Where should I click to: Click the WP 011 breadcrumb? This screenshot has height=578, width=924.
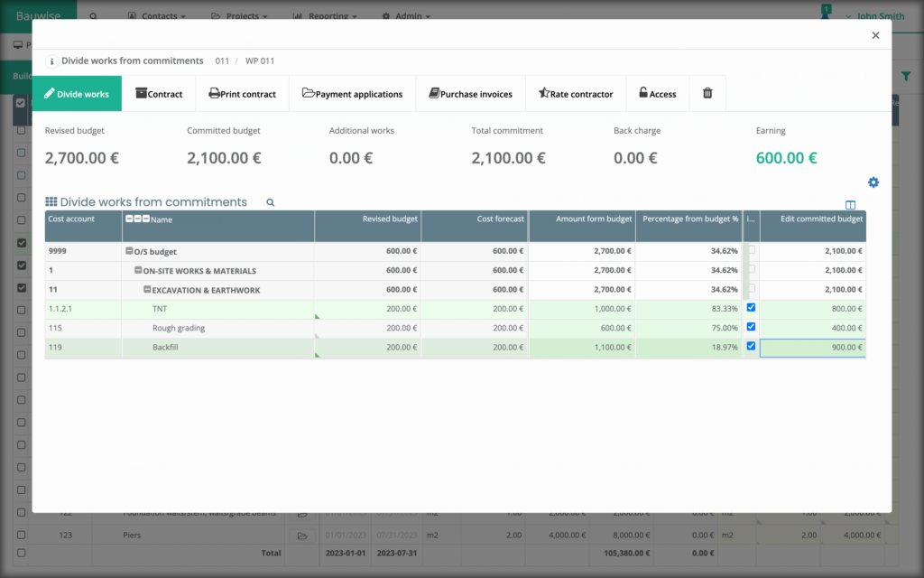tap(260, 61)
